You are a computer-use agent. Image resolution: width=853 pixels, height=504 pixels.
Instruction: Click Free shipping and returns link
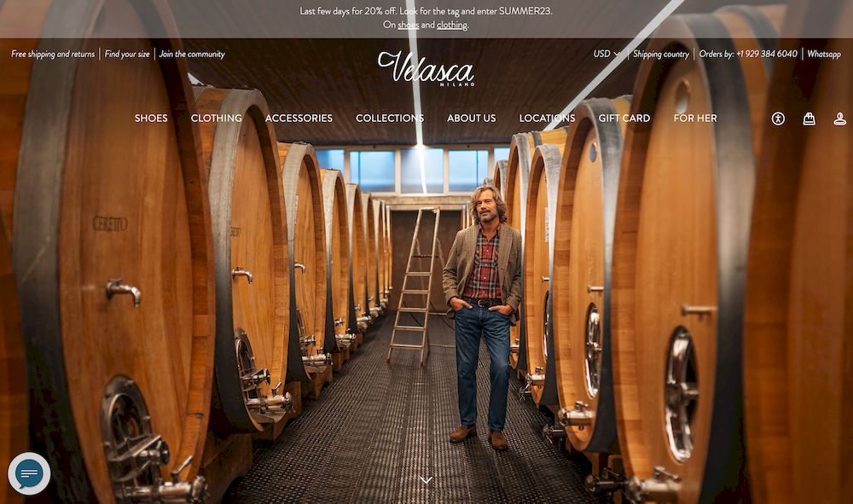tap(53, 54)
